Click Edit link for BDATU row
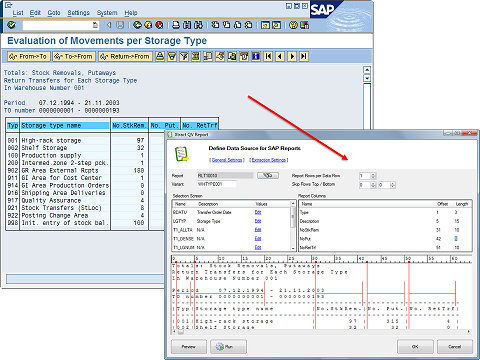This screenshot has height=360, width=480. click(x=258, y=212)
